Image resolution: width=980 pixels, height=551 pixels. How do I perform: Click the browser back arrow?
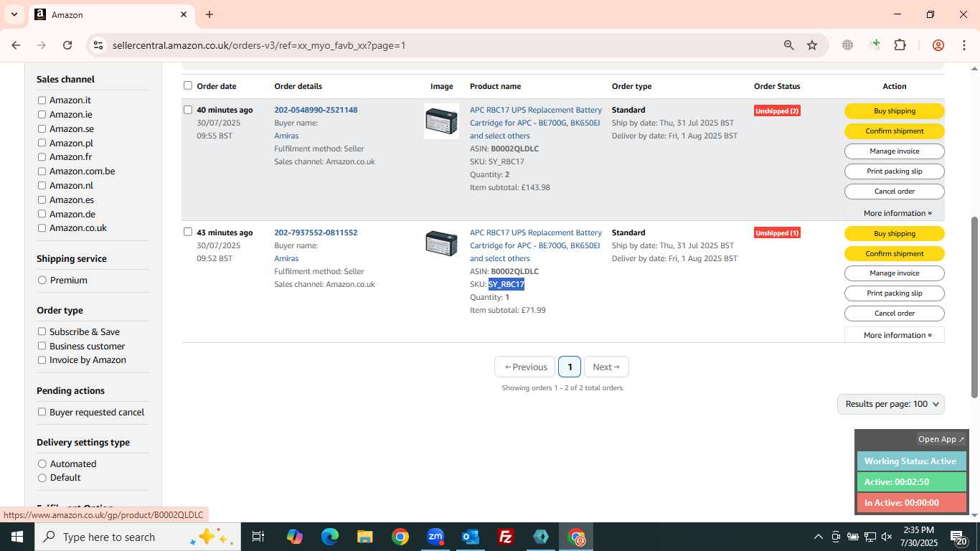point(16,45)
